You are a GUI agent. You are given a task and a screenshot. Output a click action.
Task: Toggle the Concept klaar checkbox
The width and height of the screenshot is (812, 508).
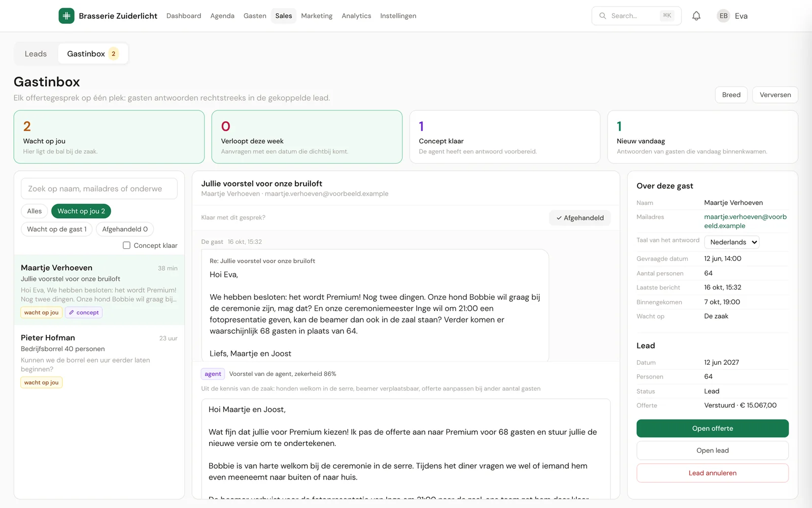point(126,245)
